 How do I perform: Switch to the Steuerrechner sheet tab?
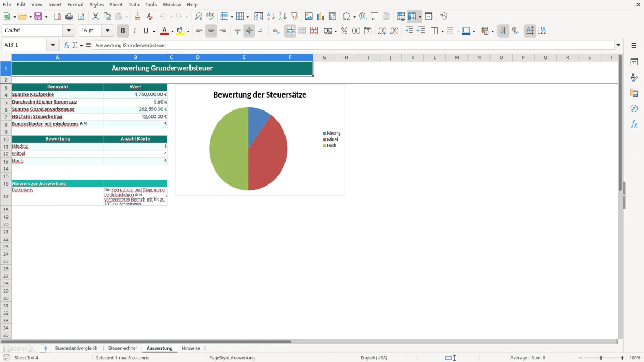click(123, 348)
